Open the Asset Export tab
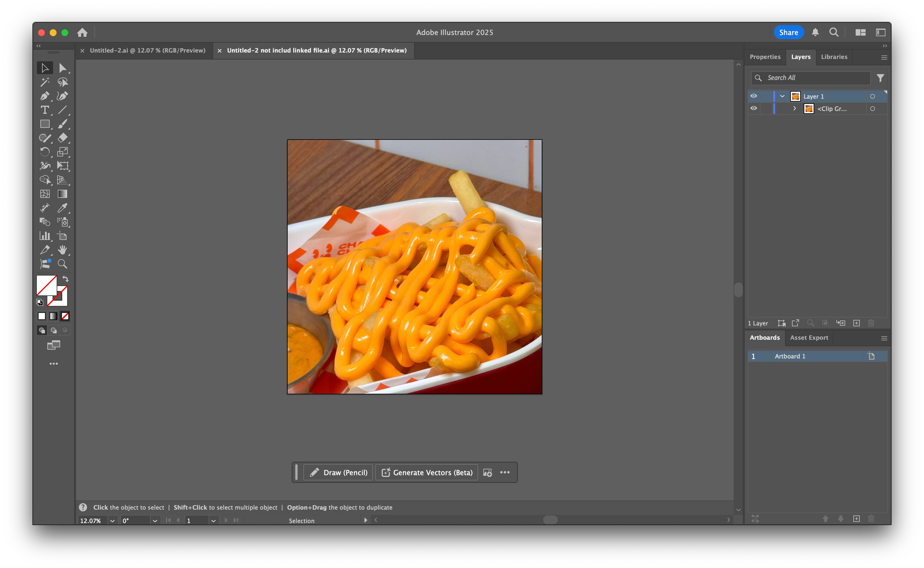The width and height of the screenshot is (924, 568). point(809,338)
